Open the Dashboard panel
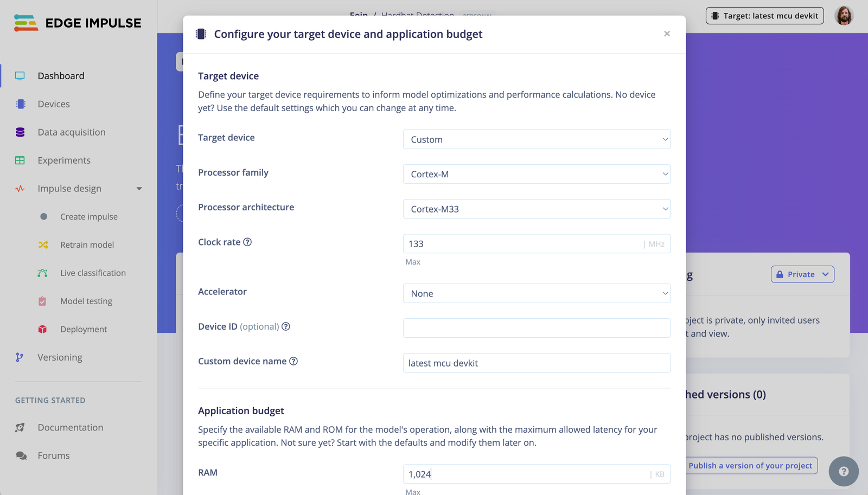This screenshot has height=495, width=868. 61,75
